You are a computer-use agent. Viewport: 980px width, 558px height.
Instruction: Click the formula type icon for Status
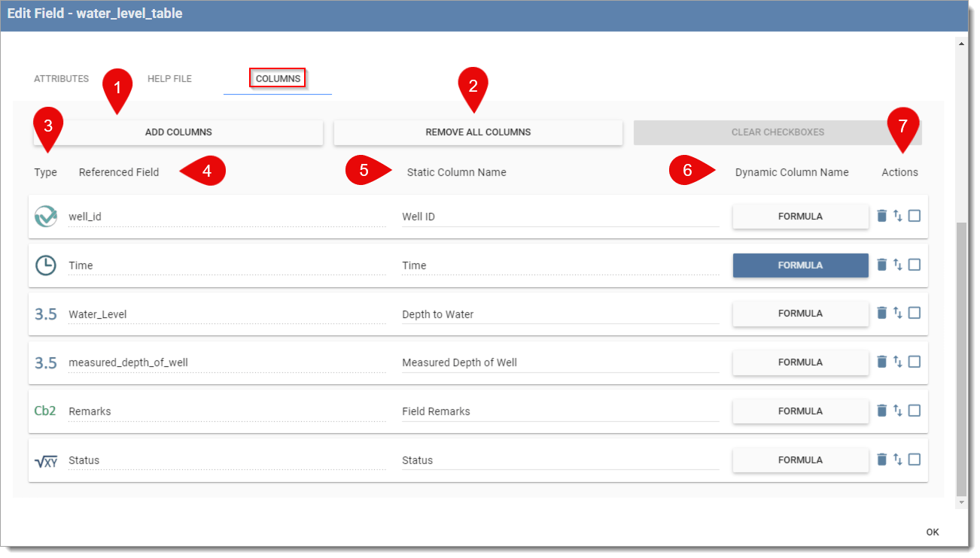(x=46, y=460)
